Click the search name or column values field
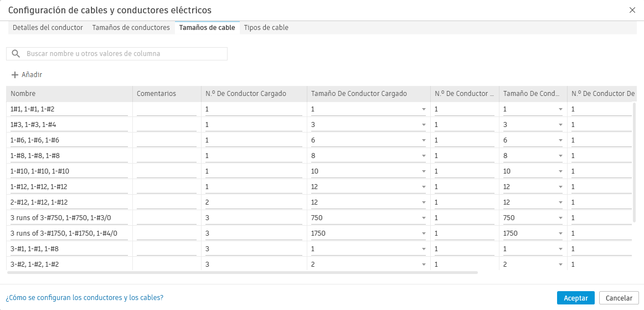 [x=125, y=54]
